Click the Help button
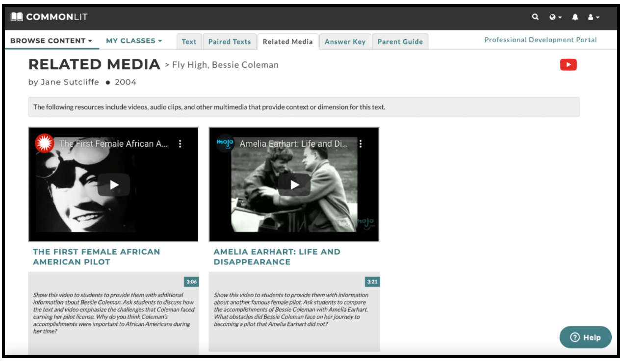 pos(585,338)
